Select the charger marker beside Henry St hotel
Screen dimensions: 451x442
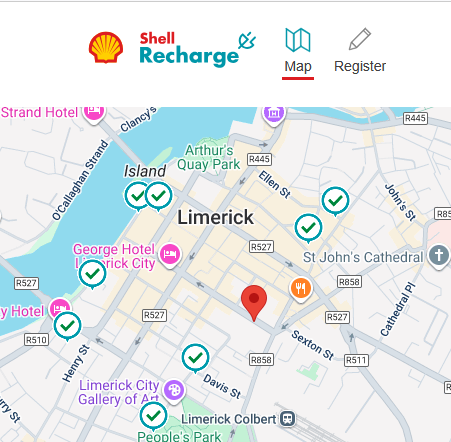(x=67, y=326)
